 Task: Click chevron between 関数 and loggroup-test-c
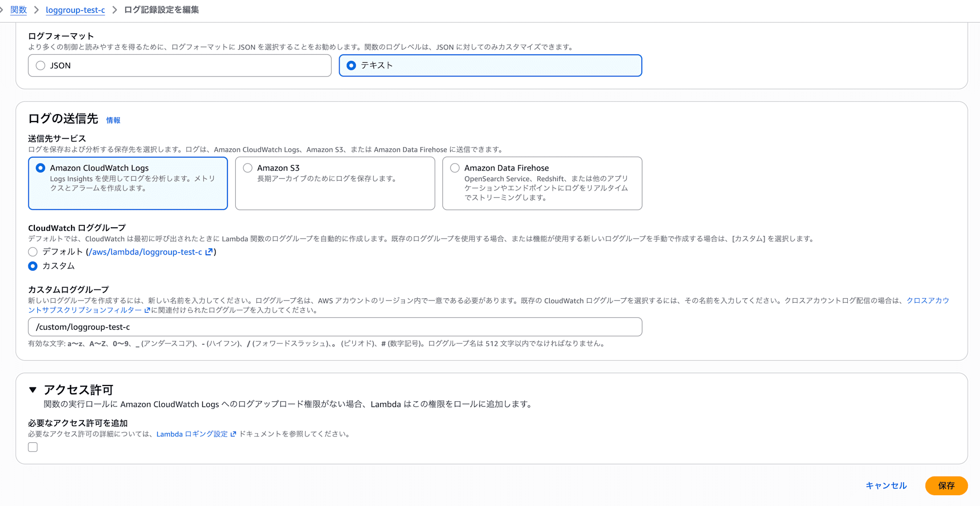point(36,10)
